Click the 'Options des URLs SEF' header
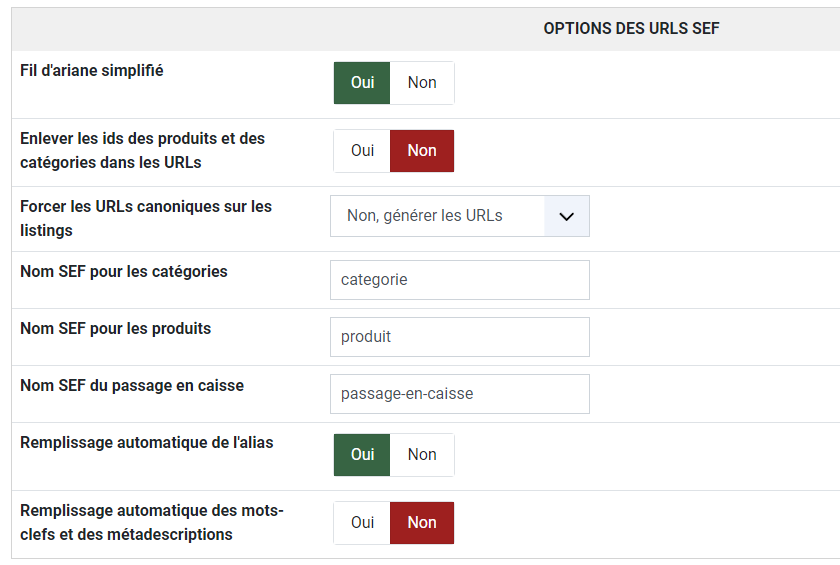 click(x=631, y=29)
